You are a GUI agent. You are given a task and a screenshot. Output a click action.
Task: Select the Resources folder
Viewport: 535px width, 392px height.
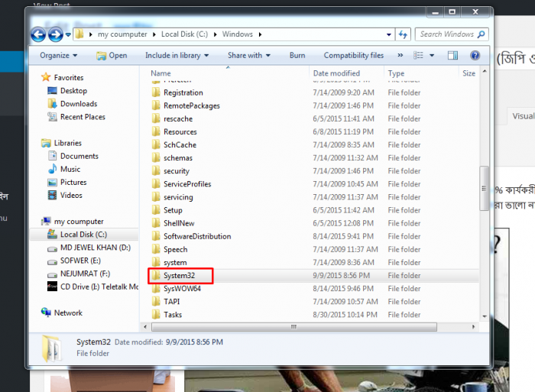[x=180, y=131]
